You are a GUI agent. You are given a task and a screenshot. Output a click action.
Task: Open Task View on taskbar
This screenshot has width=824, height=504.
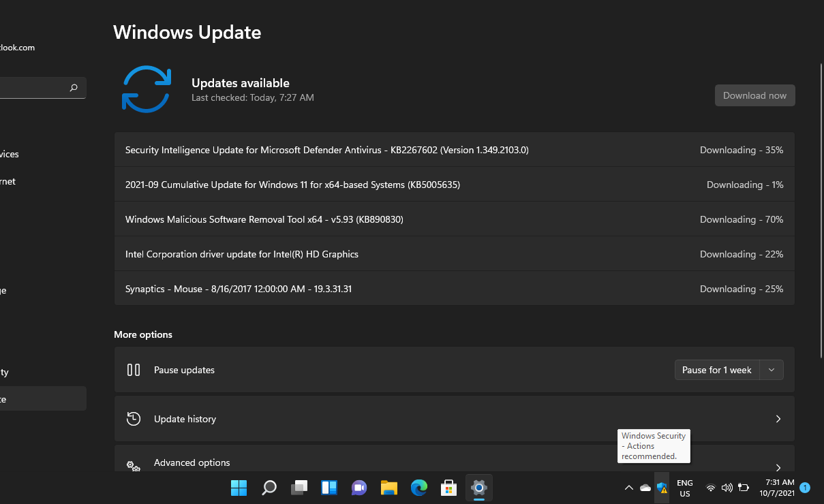[299, 488]
